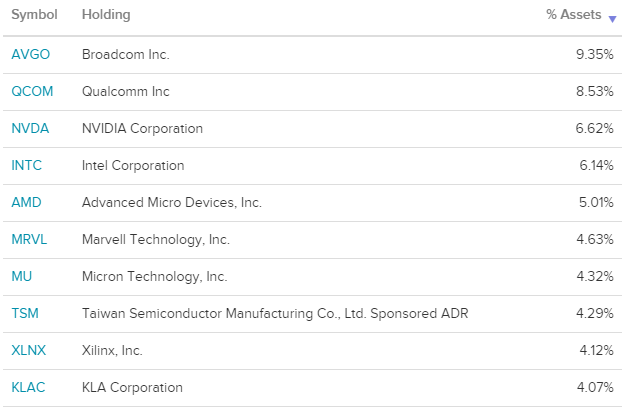This screenshot has height=411, width=623.
Task: Open the KLAC ticker link
Action: [28, 387]
